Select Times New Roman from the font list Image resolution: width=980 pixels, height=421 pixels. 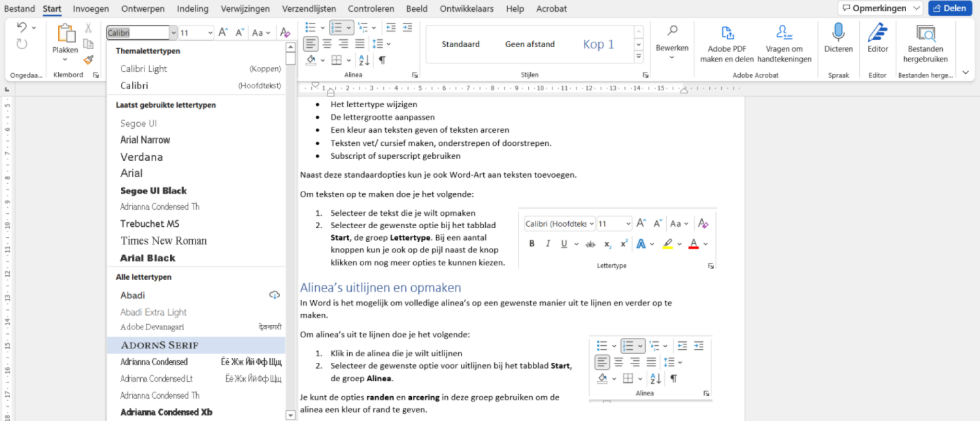coord(163,241)
